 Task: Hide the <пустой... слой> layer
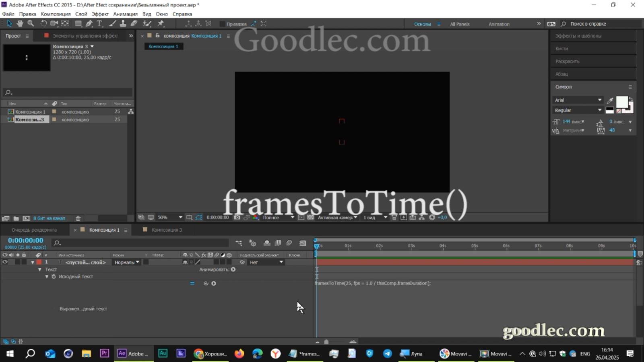click(x=5, y=262)
